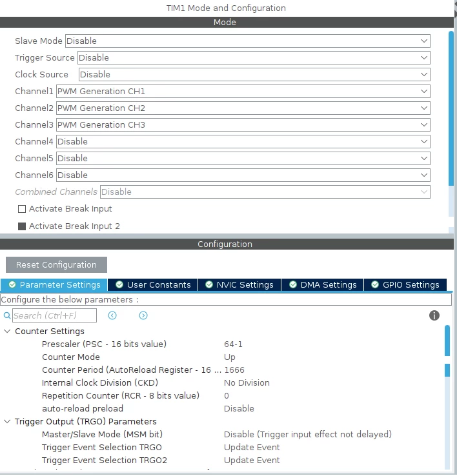Image resolution: width=457 pixels, height=476 pixels.
Task: Toggle the Activate Break Input 2 checkbox
Action: tap(22, 226)
